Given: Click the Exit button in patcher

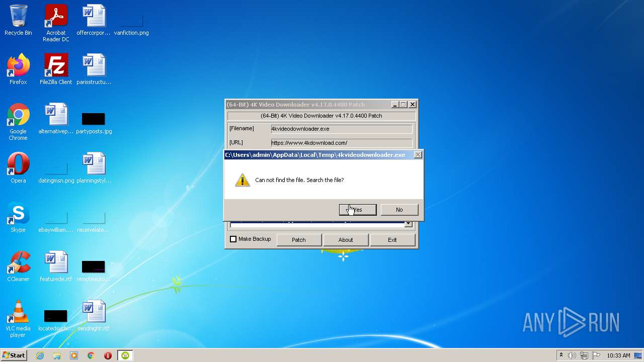Looking at the screenshot, I should [x=392, y=240].
